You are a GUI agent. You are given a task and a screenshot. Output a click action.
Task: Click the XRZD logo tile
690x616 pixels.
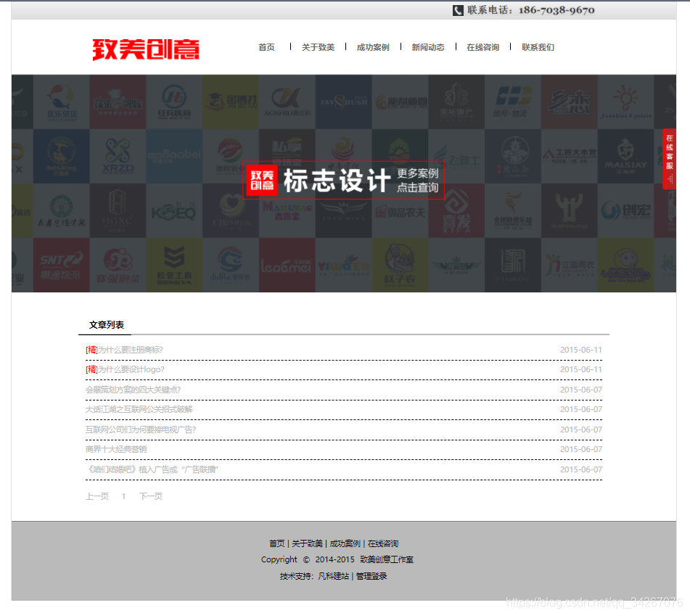(118, 156)
